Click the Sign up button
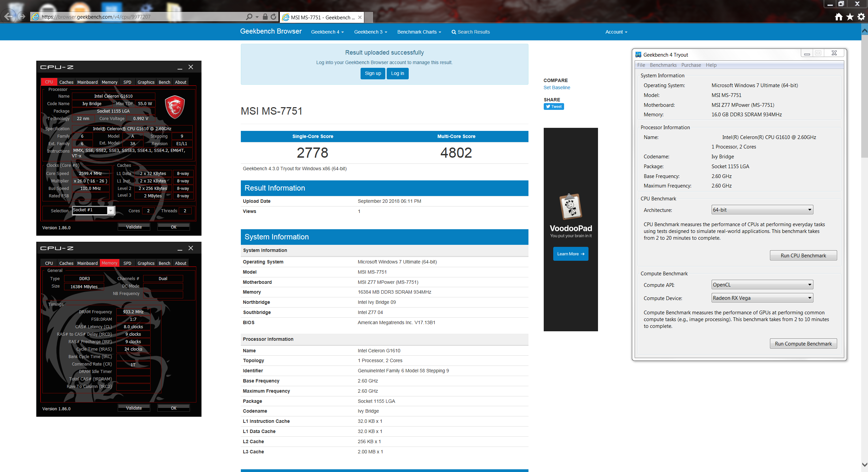Screen dimensions: 868x472 tap(373, 73)
